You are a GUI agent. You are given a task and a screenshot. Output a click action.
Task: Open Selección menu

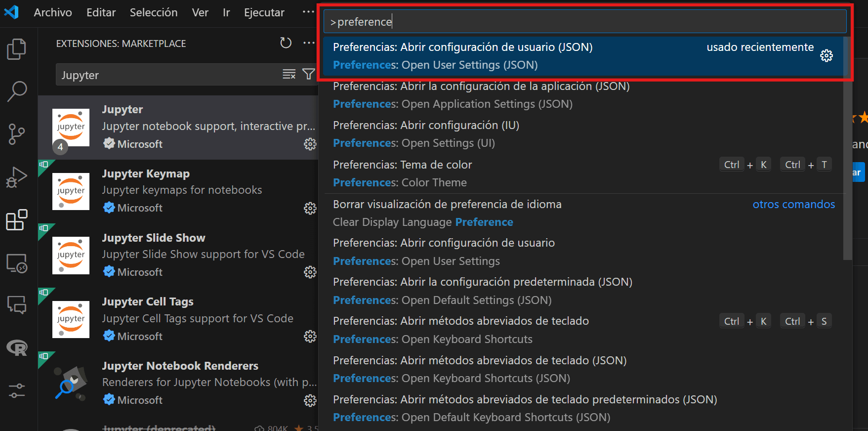point(154,12)
